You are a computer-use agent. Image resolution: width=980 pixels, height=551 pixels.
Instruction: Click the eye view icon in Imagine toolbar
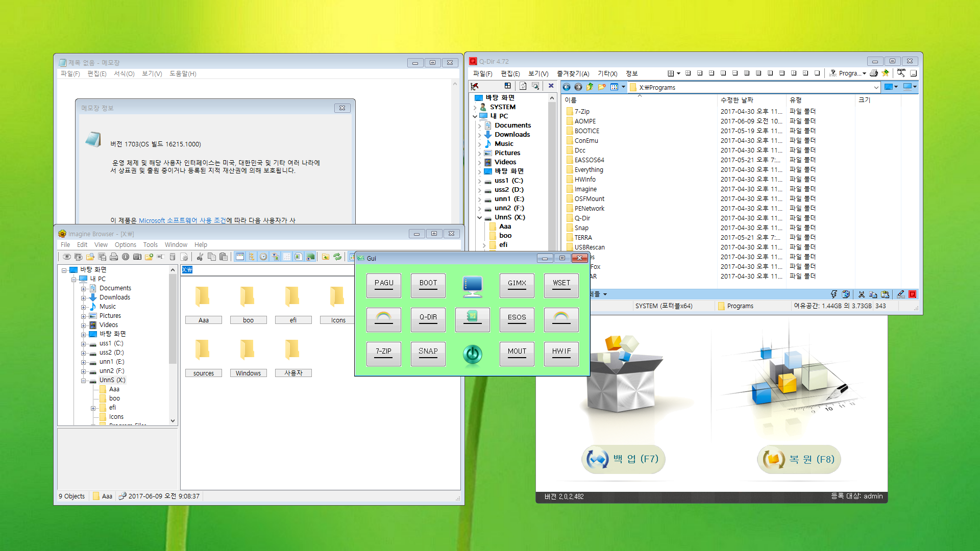[x=66, y=257]
